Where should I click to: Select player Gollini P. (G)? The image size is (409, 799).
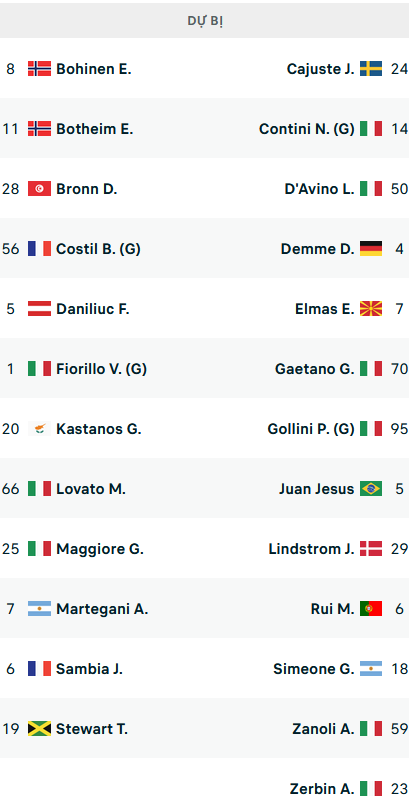pos(311,429)
